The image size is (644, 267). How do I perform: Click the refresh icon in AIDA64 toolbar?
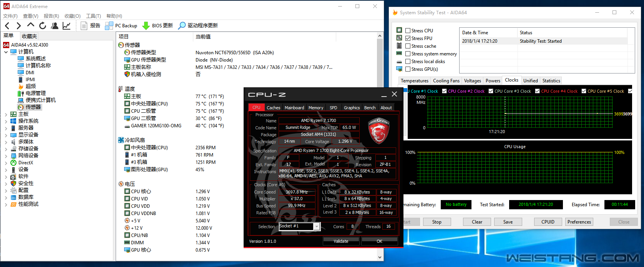(43, 26)
